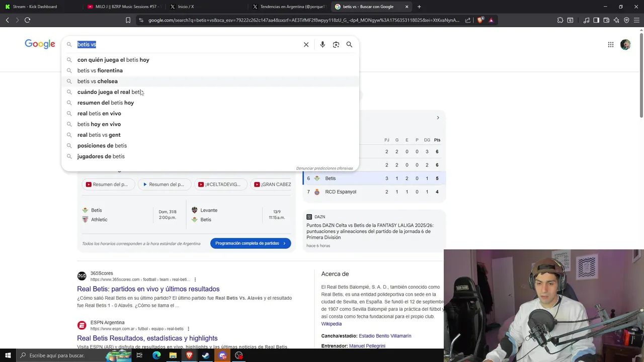Select suggestion "betis vs fiorentina"
This screenshot has height=362, width=644.
click(x=210, y=70)
